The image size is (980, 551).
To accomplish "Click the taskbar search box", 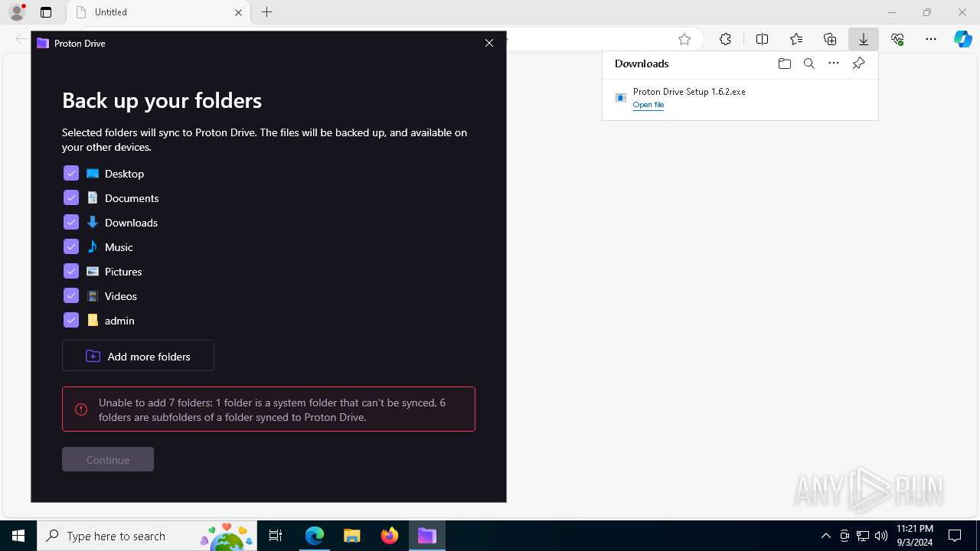I will (x=147, y=536).
